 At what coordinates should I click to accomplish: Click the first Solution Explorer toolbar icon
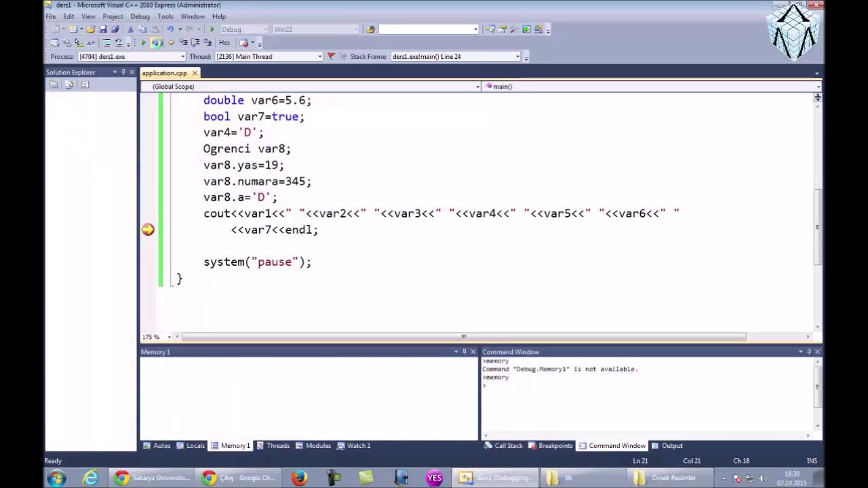pyautogui.click(x=54, y=85)
